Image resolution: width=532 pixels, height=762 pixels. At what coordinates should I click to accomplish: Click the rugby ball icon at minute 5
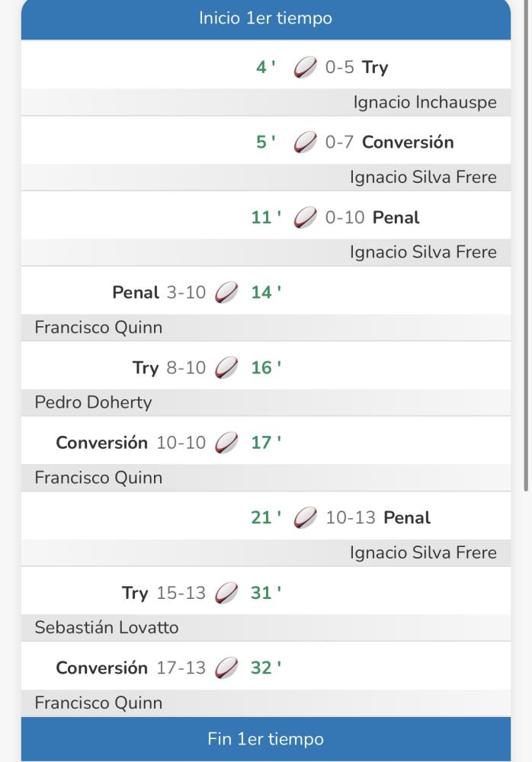pyautogui.click(x=306, y=142)
